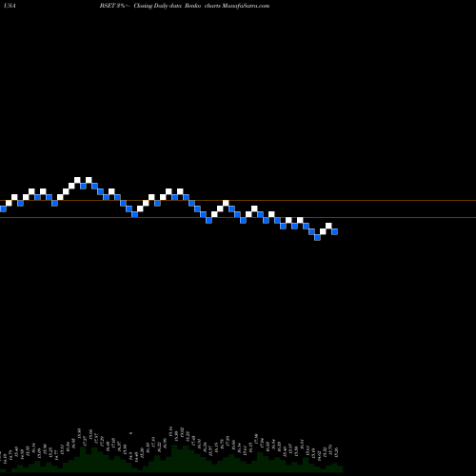This screenshot has height=476, width=476.
Task: Click the MunafaSutra.com text in chart title
Action: (246, 6)
